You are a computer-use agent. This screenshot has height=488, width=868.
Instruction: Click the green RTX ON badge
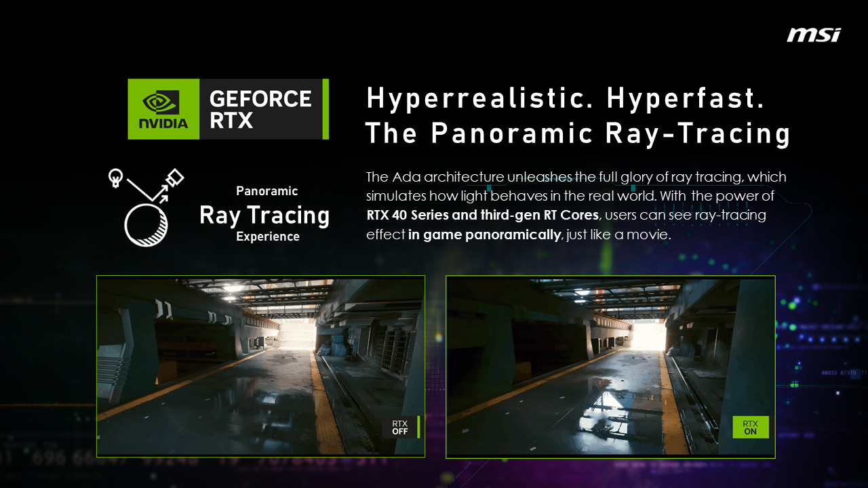click(x=751, y=427)
